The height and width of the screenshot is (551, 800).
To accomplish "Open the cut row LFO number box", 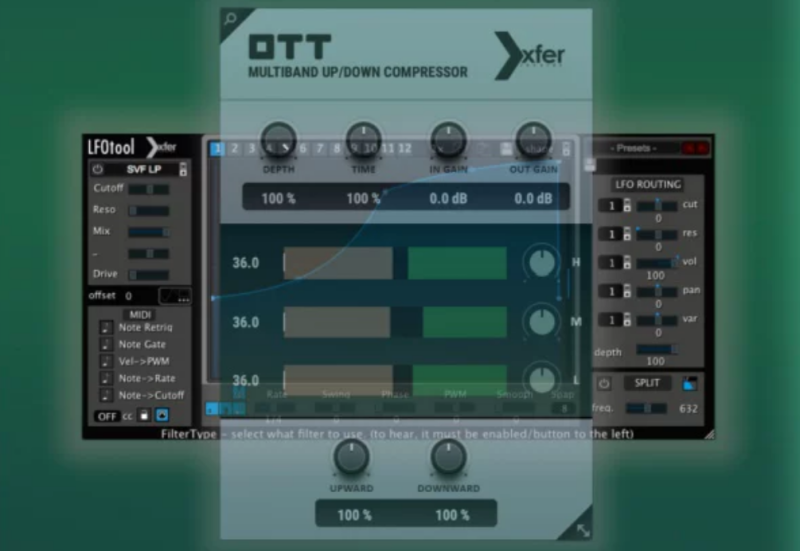I will 610,206.
